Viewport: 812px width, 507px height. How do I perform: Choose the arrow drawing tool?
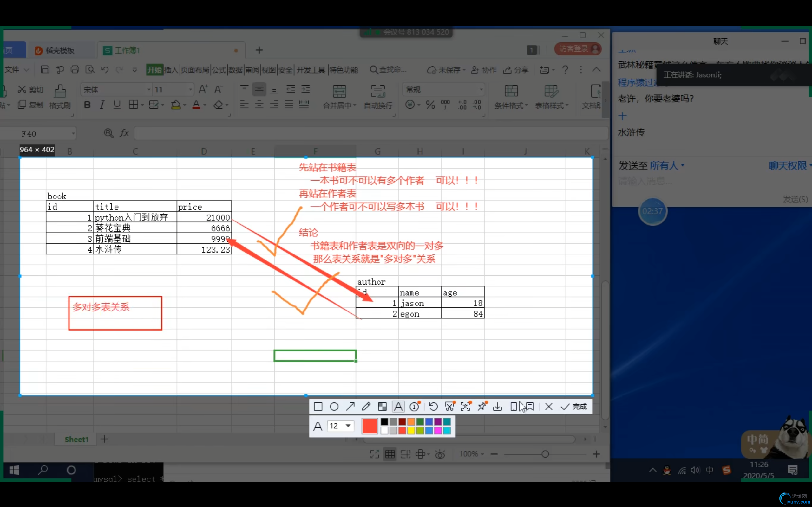click(350, 407)
